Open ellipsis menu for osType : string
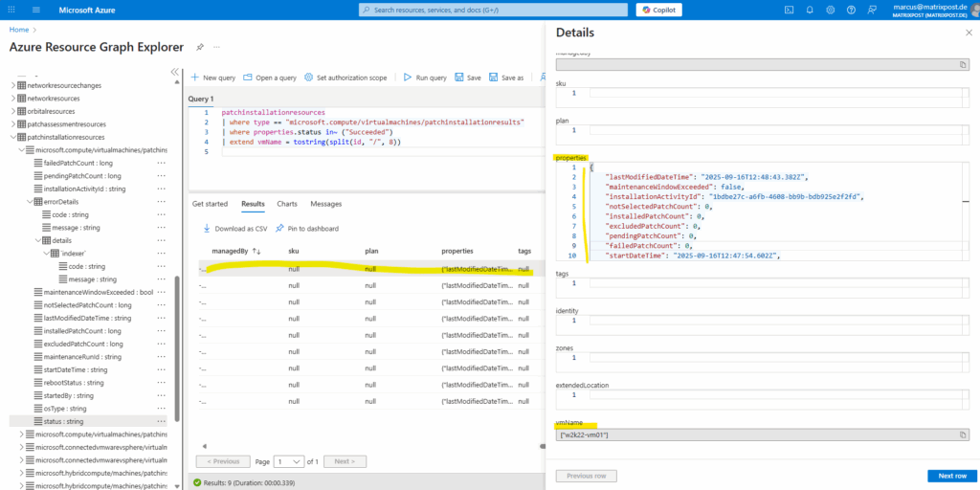 [x=162, y=409]
